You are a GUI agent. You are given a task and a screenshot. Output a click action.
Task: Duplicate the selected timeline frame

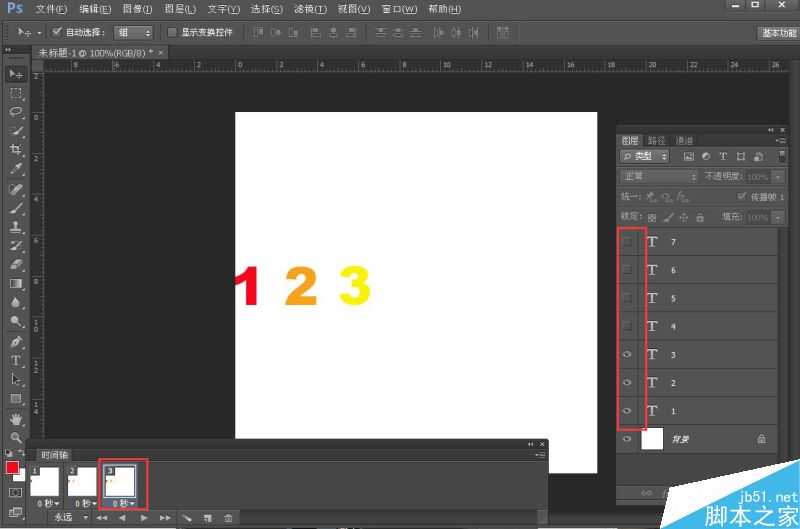[208, 518]
